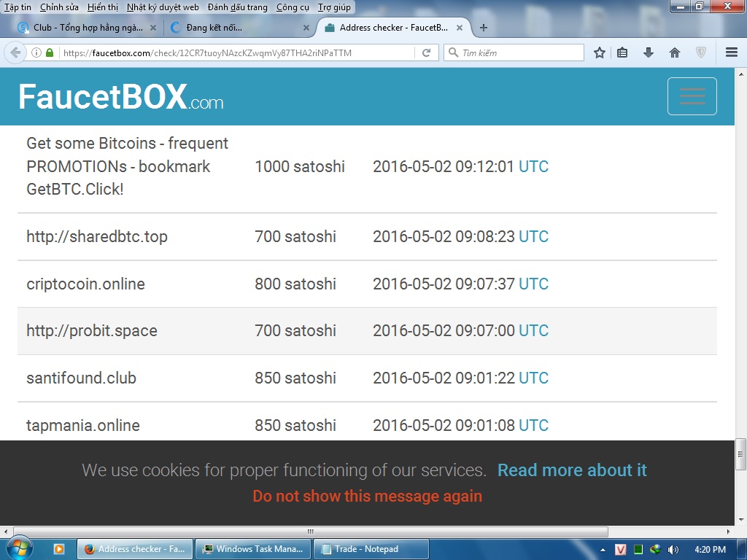Screen dimensions: 747x560
Task: Click the 4:20 PM system clock
Action: (710, 550)
